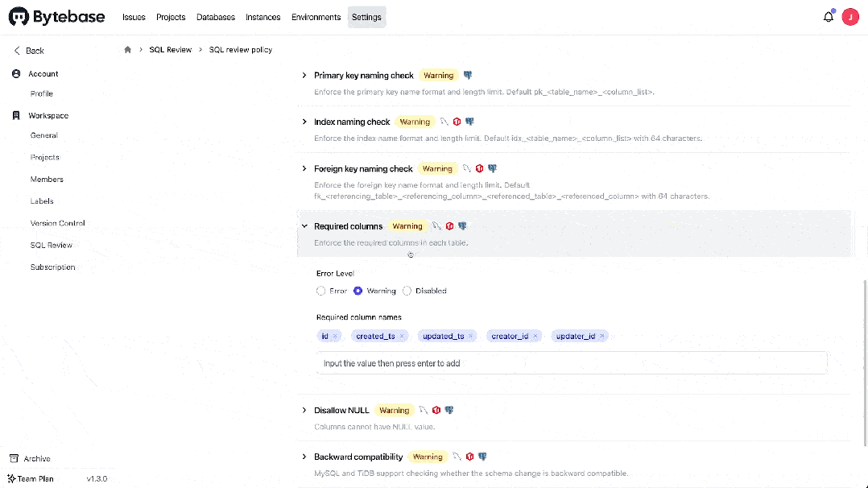
Task: Expand Primary key naming check rule
Action: (304, 75)
